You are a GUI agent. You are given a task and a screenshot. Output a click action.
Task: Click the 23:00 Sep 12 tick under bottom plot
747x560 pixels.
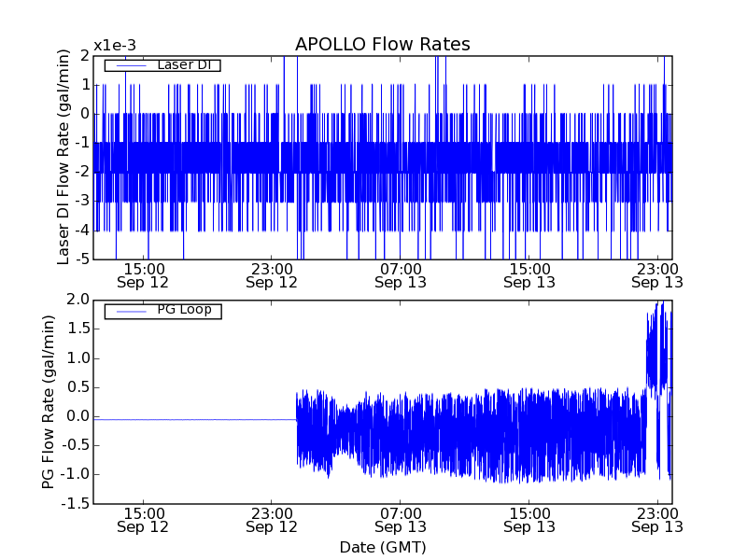272,520
